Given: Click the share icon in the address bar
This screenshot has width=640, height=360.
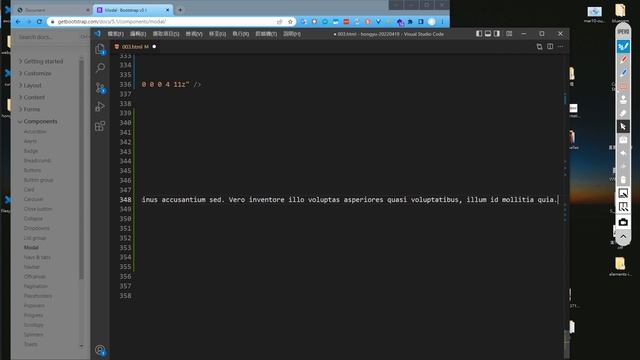Looking at the screenshot, I should (280, 22).
